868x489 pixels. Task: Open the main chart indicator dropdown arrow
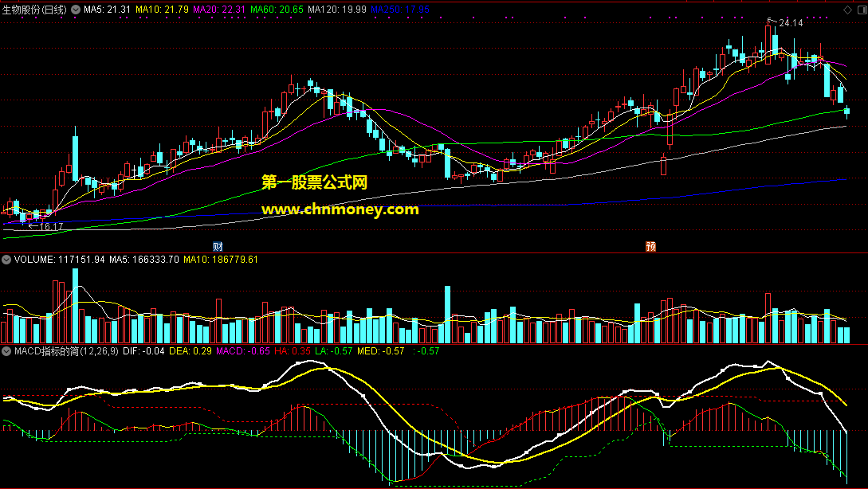75,10
